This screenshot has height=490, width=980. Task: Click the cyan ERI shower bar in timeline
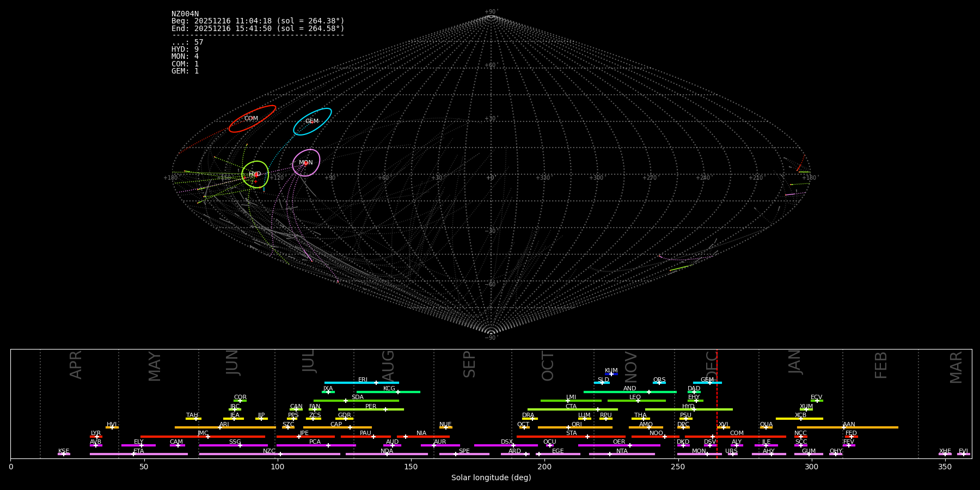[362, 383]
